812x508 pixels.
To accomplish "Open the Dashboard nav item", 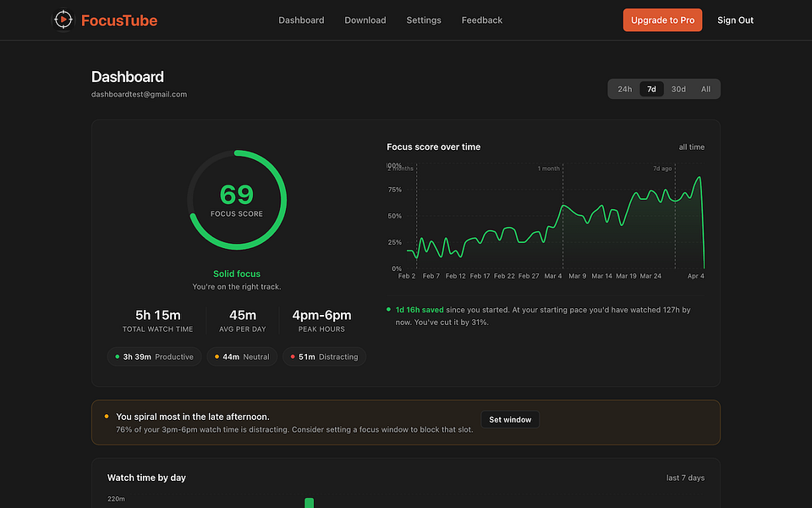I will 301,20.
